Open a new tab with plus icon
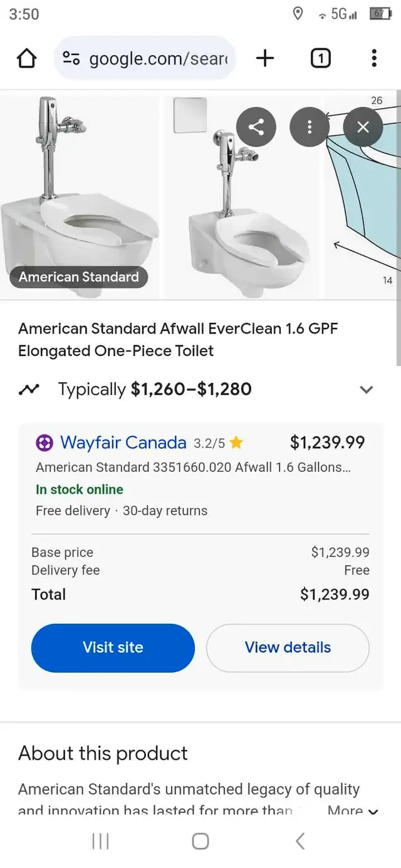Screen dimensions: 401x868 (265, 59)
